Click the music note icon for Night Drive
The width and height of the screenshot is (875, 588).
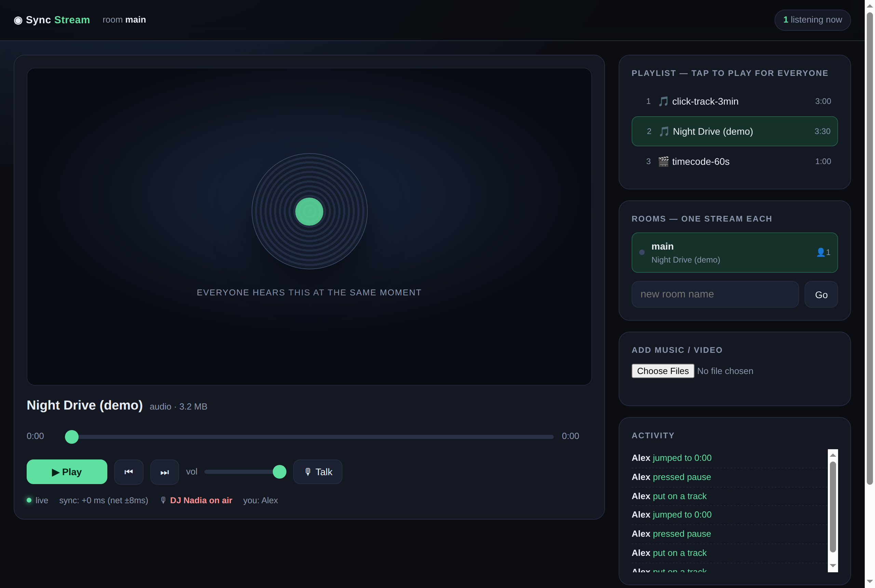coord(664,132)
